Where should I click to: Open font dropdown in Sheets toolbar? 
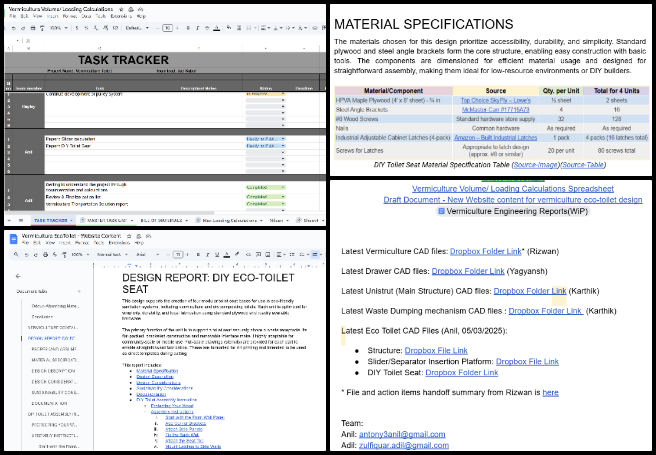[x=137, y=28]
